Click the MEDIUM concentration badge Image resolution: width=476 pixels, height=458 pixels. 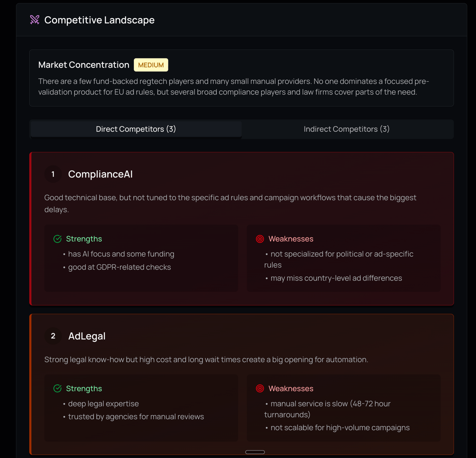tap(151, 65)
